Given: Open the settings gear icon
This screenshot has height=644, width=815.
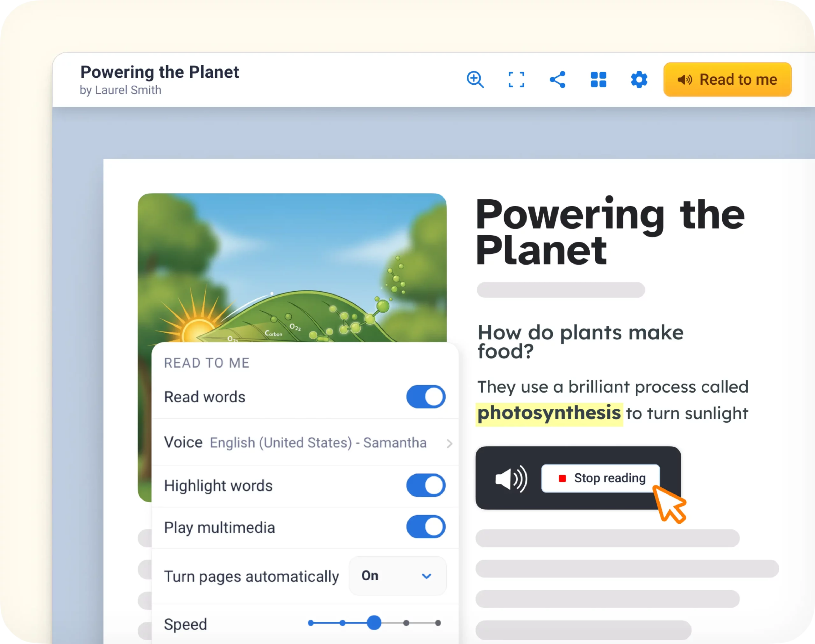Looking at the screenshot, I should (639, 80).
